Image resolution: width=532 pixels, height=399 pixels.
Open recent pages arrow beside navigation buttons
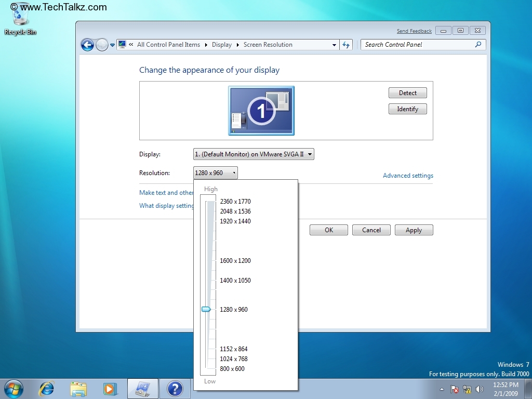click(x=112, y=45)
